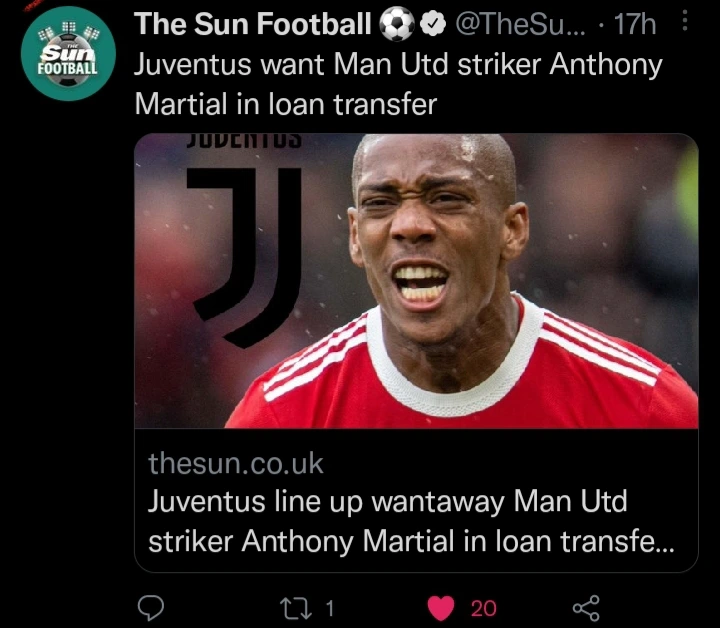The width and height of the screenshot is (720, 628).
Task: Open the share icon menu
Action: click(586, 608)
